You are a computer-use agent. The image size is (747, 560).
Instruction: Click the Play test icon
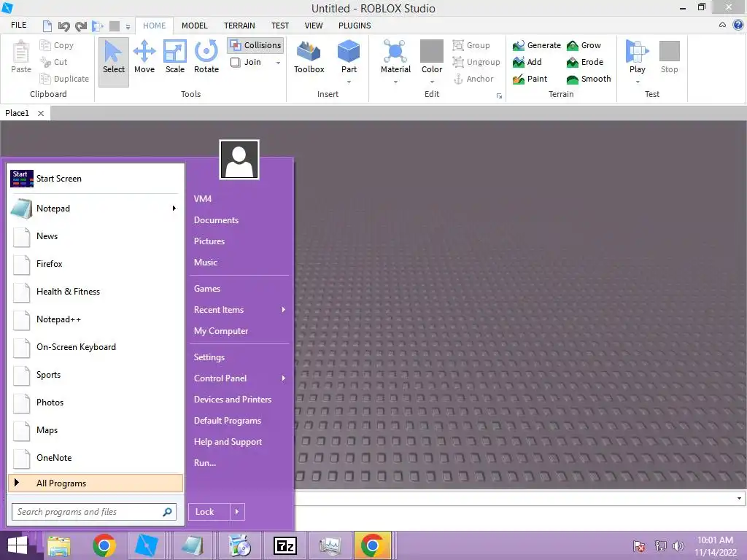(637, 52)
